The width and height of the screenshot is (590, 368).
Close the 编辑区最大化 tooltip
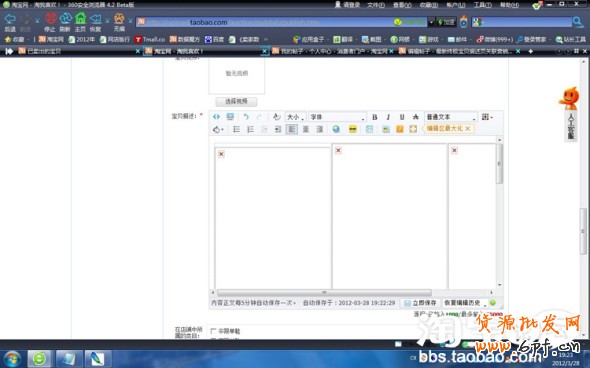point(467,129)
